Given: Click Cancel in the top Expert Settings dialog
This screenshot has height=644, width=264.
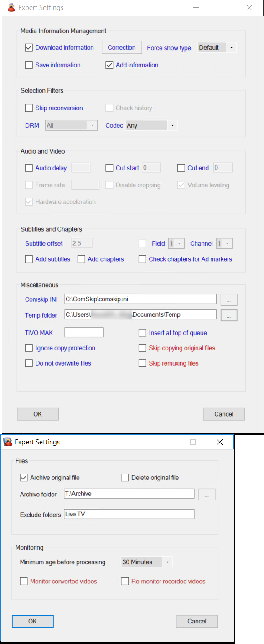Looking at the screenshot, I should [224, 414].
